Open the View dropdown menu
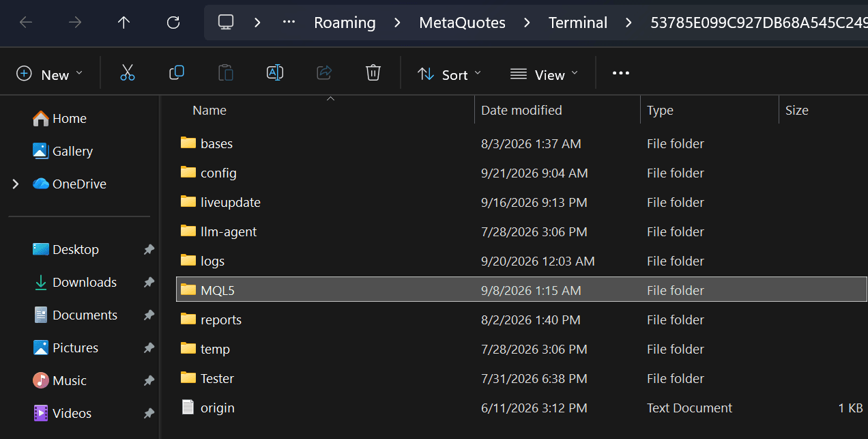This screenshot has height=439, width=868. tap(544, 74)
